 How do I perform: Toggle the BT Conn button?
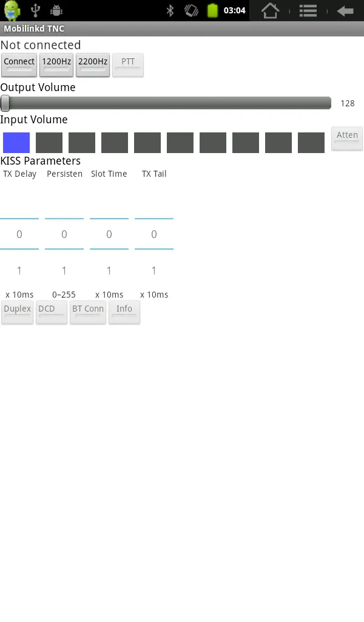(x=88, y=312)
